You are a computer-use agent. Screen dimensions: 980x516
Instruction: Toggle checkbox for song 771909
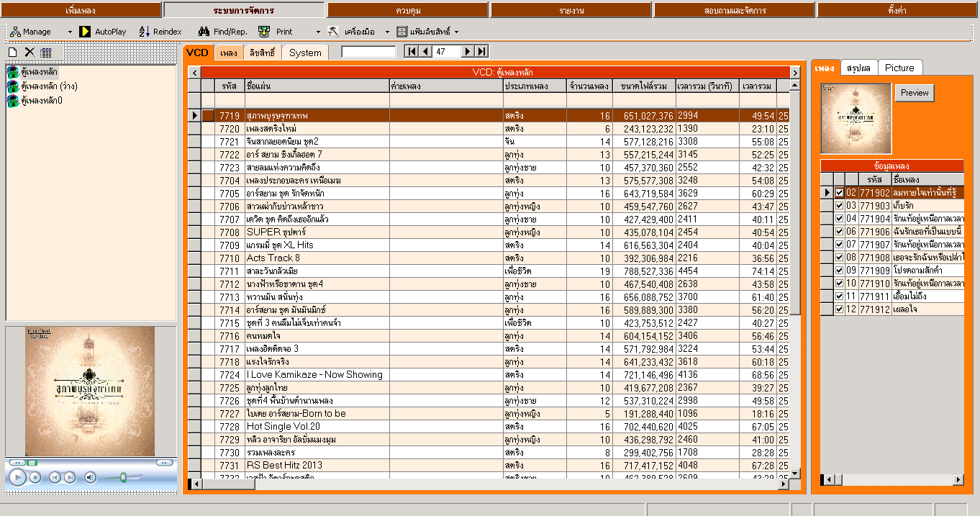point(839,271)
